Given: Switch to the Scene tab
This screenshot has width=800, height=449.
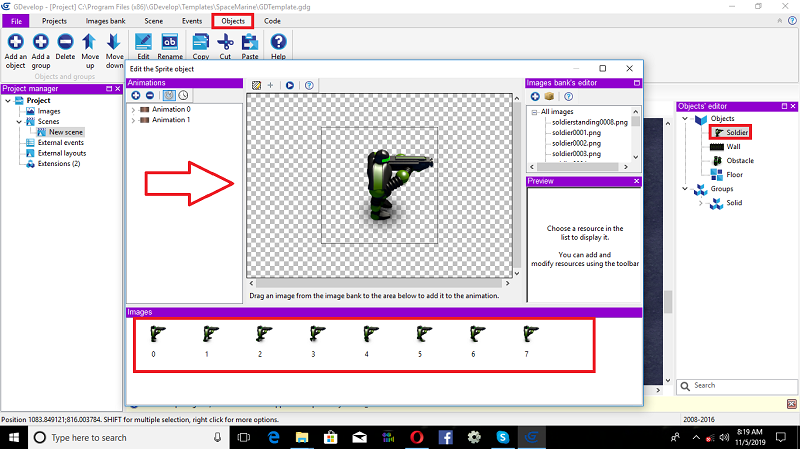Looking at the screenshot, I should [x=154, y=21].
